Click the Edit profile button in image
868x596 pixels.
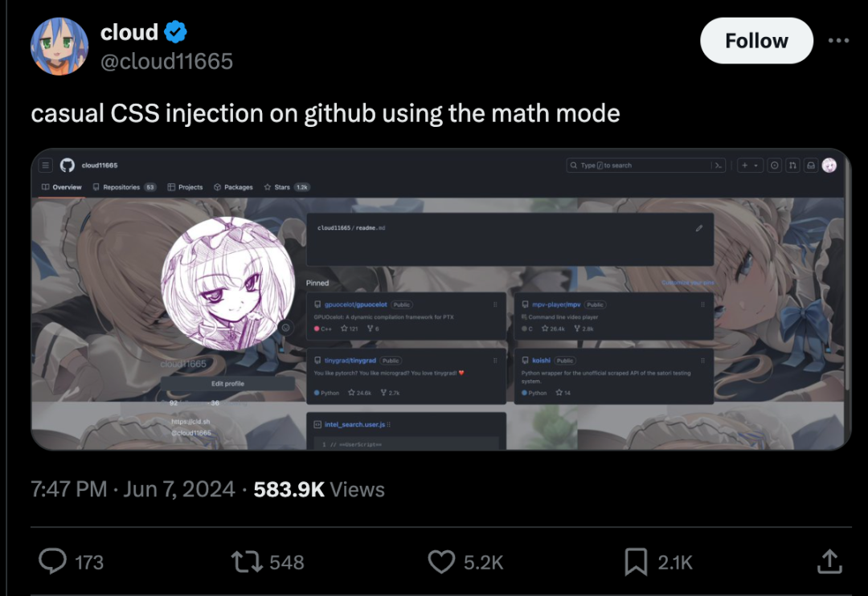[x=227, y=383]
